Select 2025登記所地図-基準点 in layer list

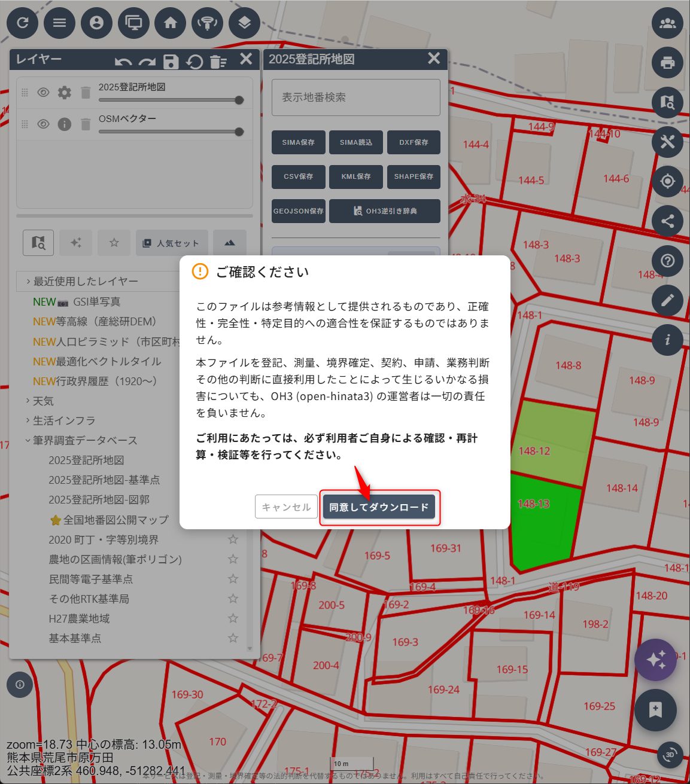pyautogui.click(x=104, y=480)
